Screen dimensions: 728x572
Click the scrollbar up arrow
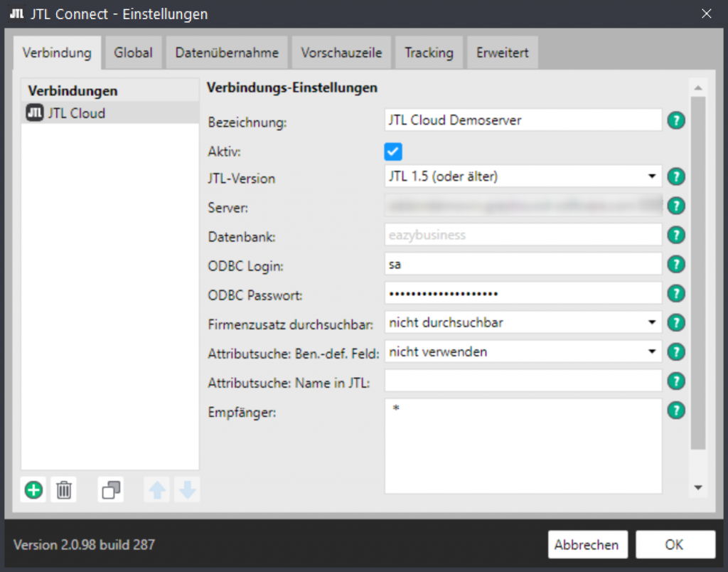pos(698,88)
